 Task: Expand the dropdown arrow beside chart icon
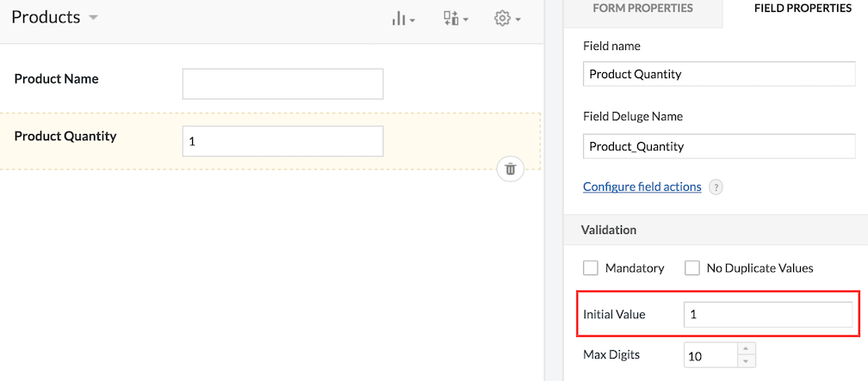coord(412,21)
